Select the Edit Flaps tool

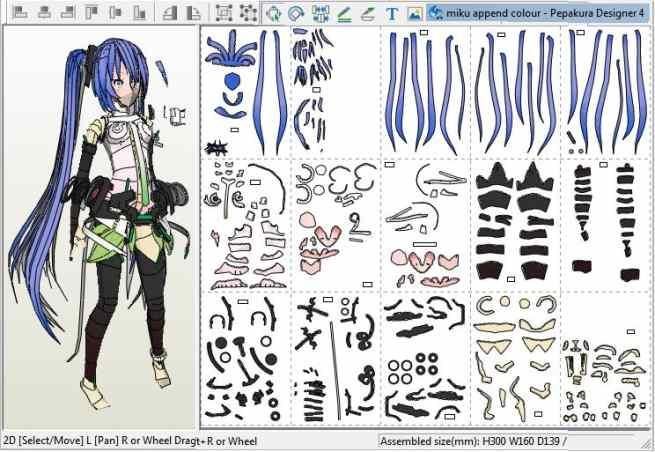[344, 14]
